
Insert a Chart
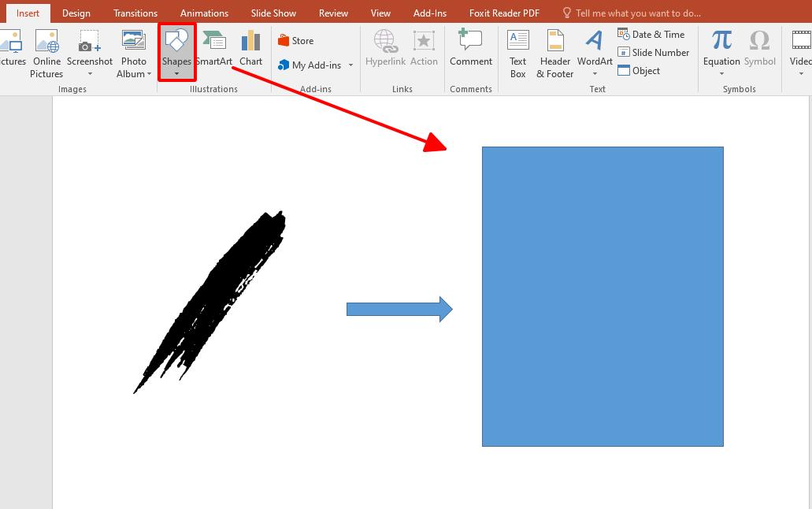pos(250,47)
